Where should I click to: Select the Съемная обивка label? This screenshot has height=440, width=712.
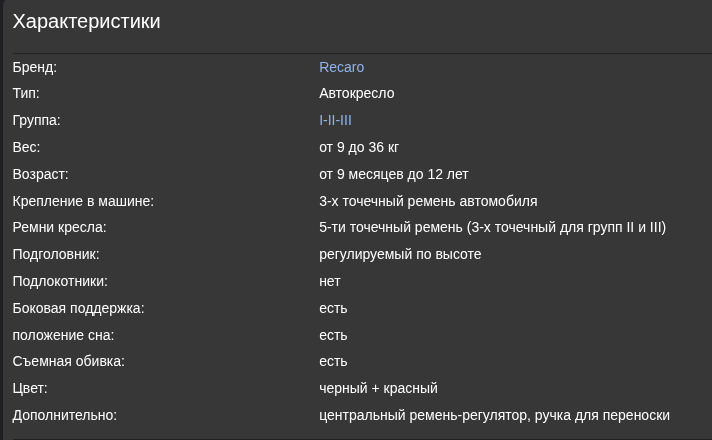click(x=68, y=361)
